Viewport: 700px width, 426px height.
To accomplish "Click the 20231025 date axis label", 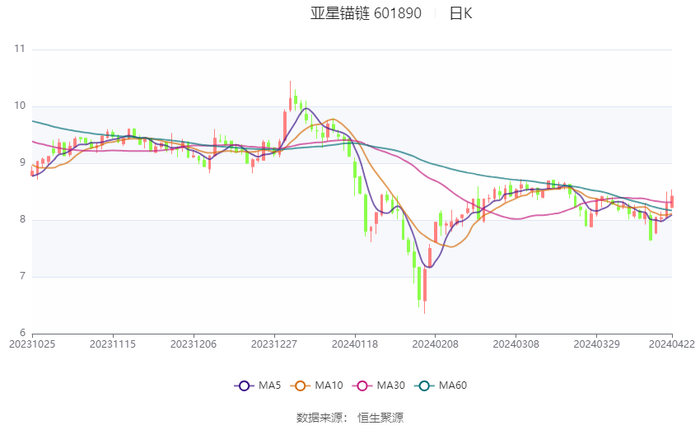I will (x=32, y=343).
